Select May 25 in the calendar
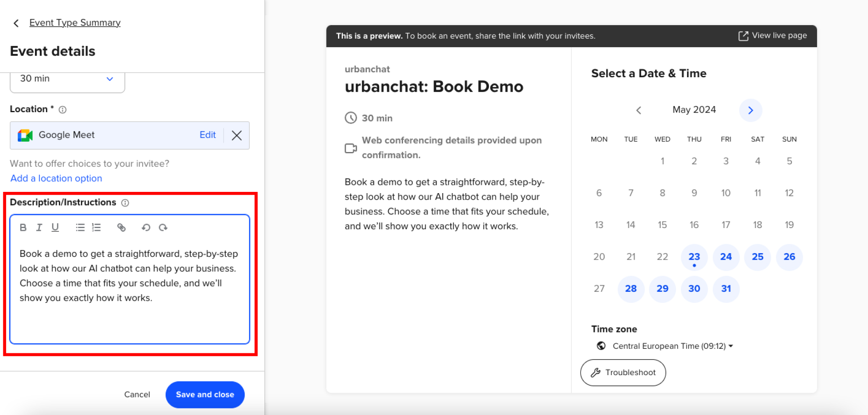 click(757, 257)
